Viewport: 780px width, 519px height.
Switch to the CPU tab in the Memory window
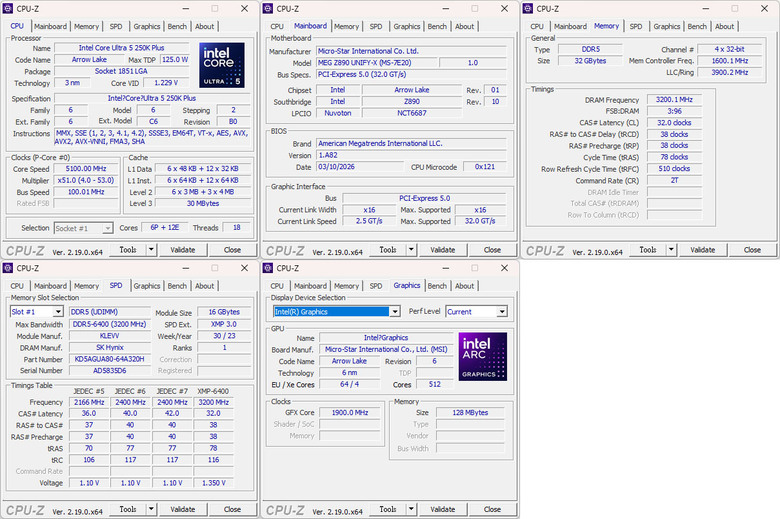click(537, 26)
